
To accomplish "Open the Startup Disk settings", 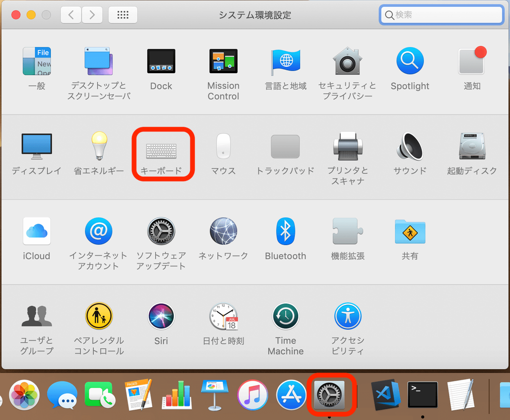I will tap(472, 147).
